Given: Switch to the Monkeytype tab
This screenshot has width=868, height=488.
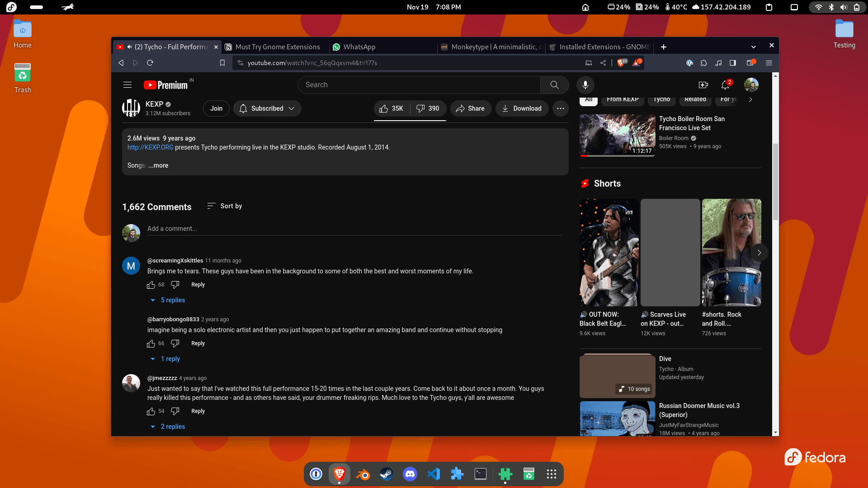Looking at the screenshot, I should click(491, 47).
